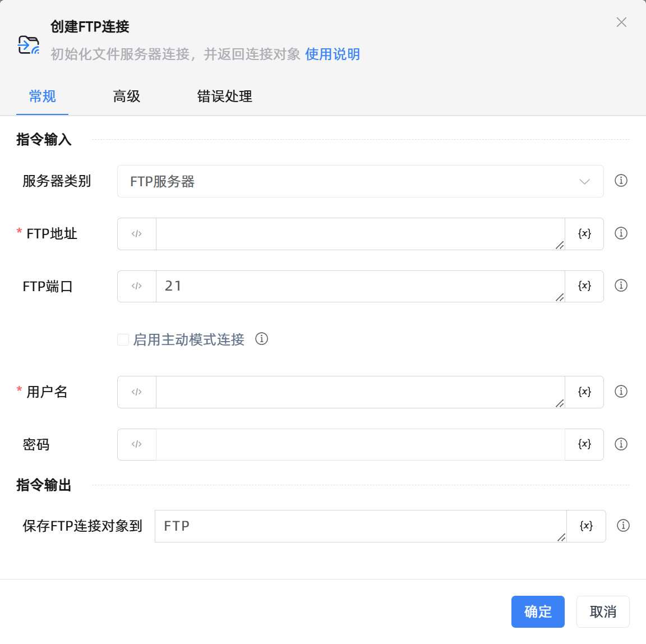Viewport: 646px width, 644px height.
Task: Open variable picker for 保存FTP连接对象到
Action: click(586, 526)
